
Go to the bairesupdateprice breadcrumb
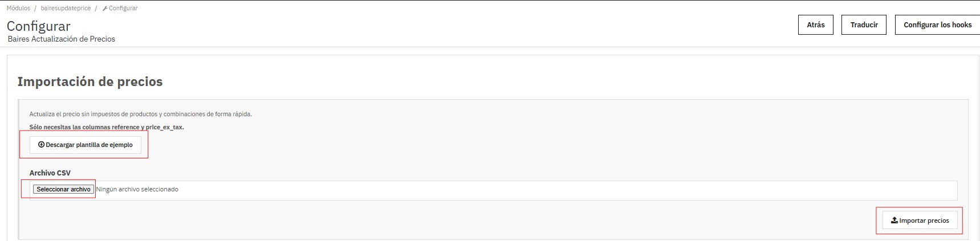(x=66, y=9)
